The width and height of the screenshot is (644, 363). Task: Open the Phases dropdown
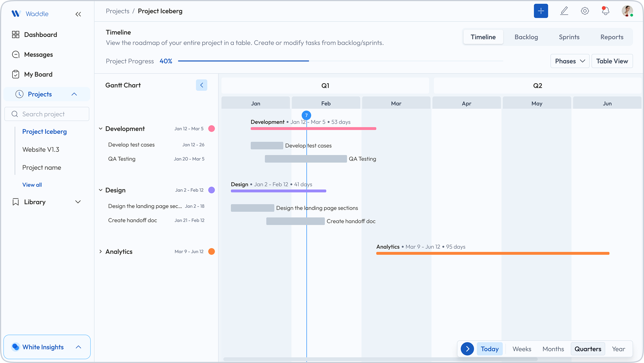[x=570, y=61]
